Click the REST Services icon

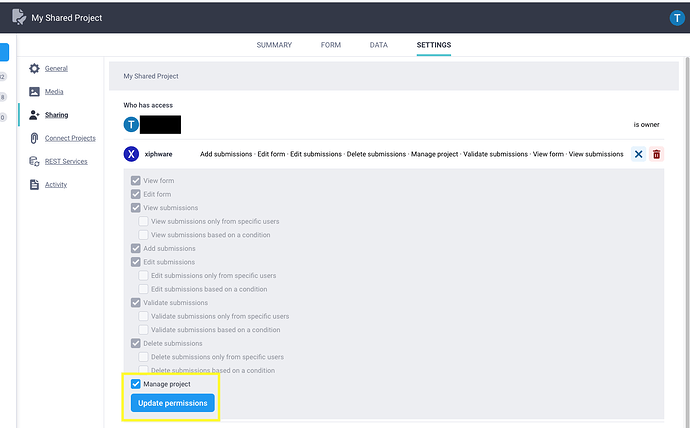click(x=34, y=161)
